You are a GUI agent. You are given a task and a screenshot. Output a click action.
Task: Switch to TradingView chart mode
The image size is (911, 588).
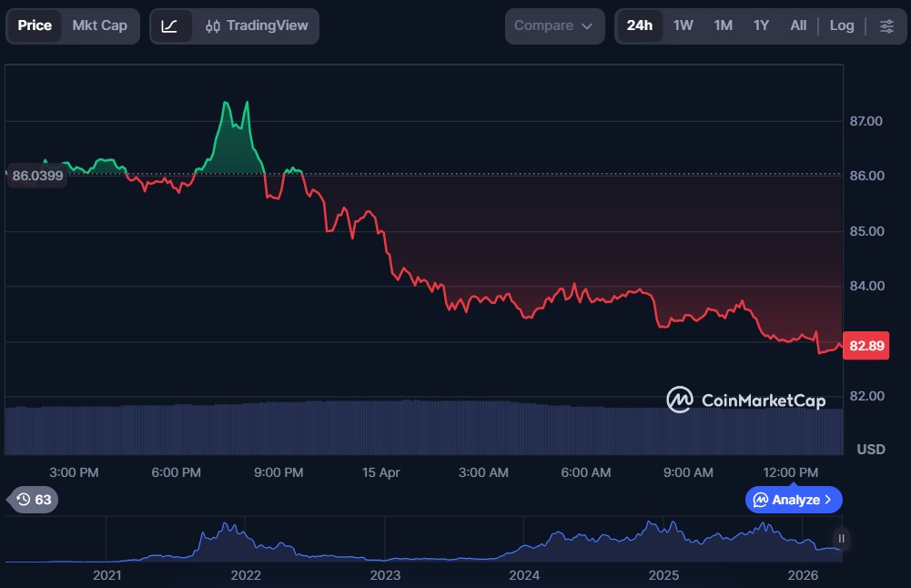click(x=257, y=25)
